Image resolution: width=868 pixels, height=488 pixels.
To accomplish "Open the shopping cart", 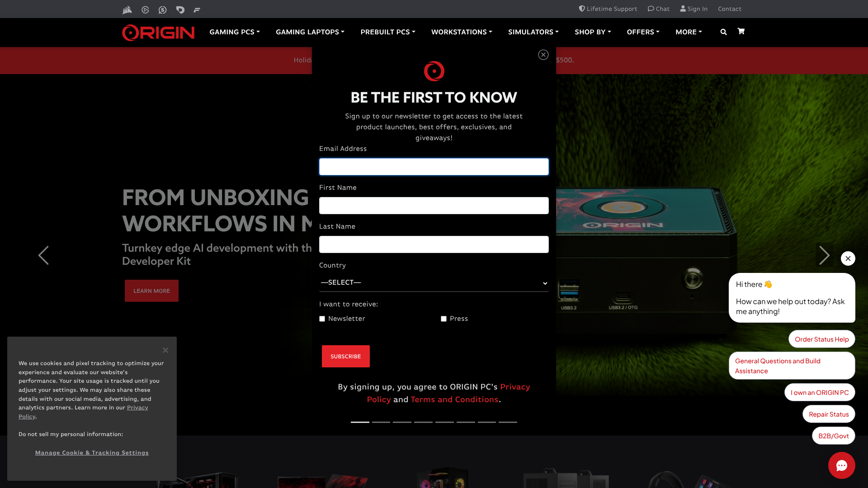I will pos(741,31).
